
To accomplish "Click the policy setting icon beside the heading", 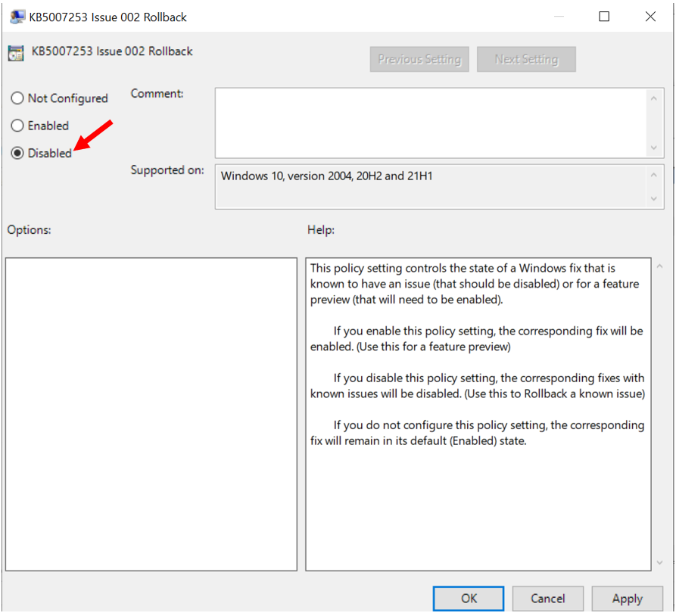I will pos(16,53).
